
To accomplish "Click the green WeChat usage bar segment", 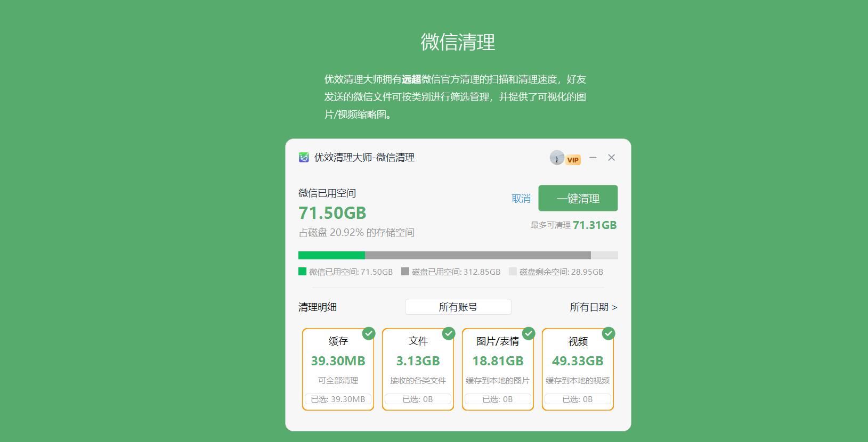I will (x=331, y=255).
